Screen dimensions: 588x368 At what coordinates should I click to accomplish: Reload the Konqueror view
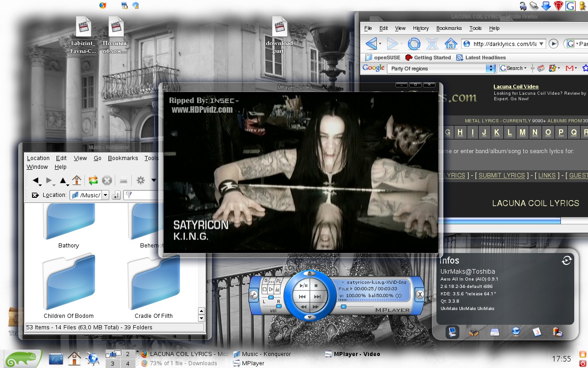(93, 180)
